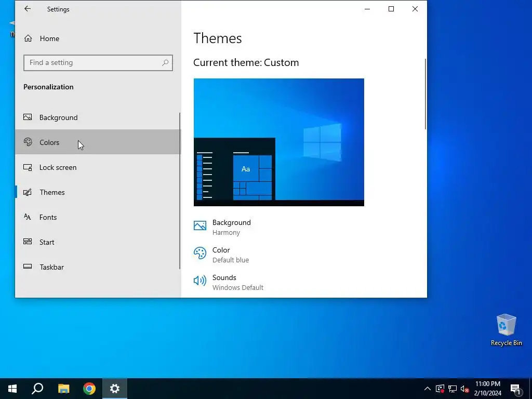Close the Settings window
This screenshot has width=532, height=399.
tap(415, 9)
